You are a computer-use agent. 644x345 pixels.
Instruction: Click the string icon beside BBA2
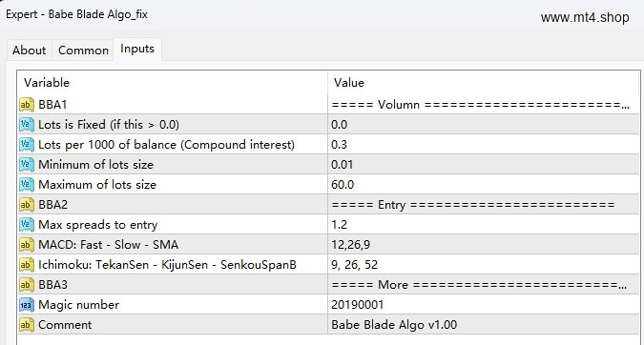tap(27, 205)
